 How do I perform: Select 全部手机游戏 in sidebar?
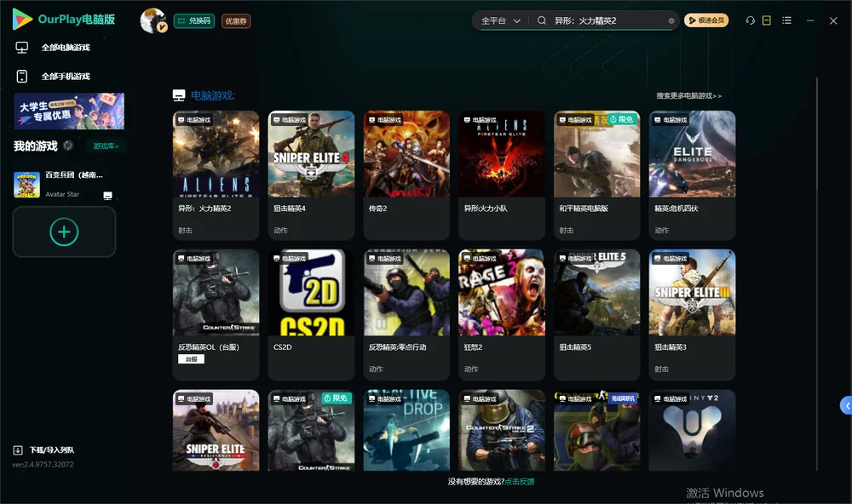pyautogui.click(x=66, y=77)
